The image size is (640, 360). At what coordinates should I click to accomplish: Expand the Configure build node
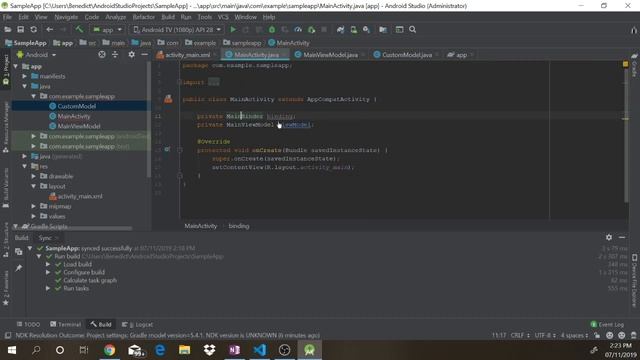pyautogui.click(x=48, y=272)
